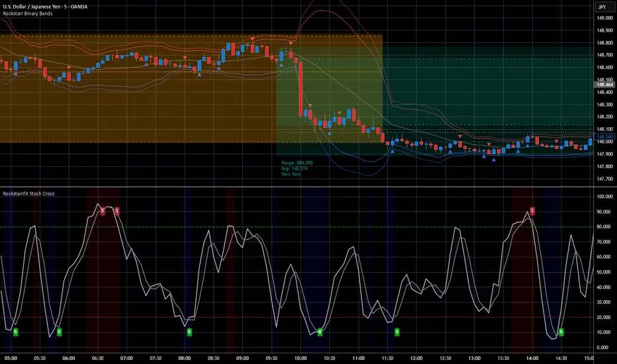Viewport: 617px width, 364px height.
Task: Click the JPY currency button
Action: [602, 7]
